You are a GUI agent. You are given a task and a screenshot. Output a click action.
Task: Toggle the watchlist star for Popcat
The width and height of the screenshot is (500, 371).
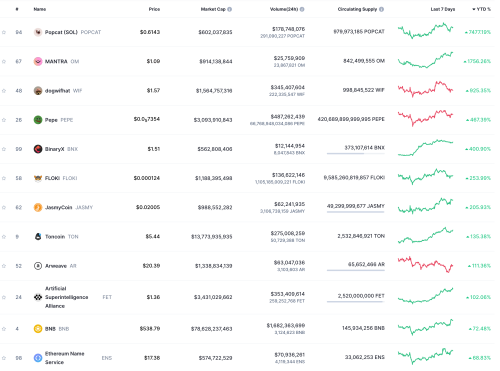tap(4, 32)
